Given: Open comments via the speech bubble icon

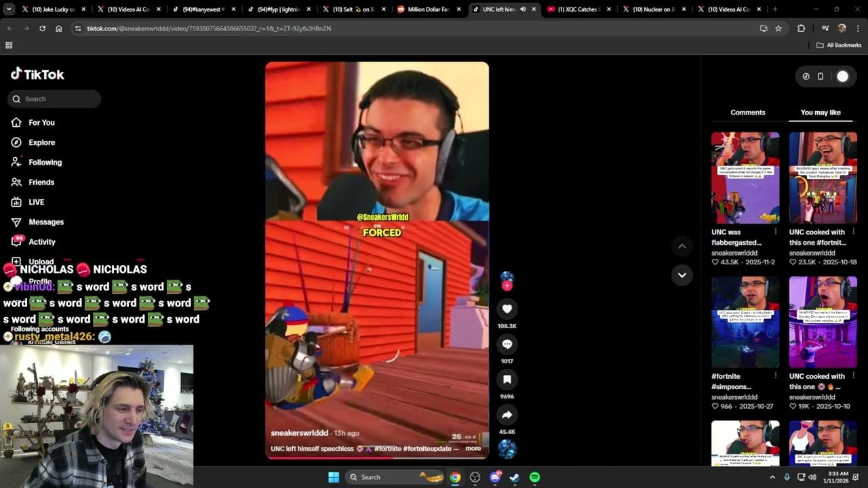Looking at the screenshot, I should (507, 344).
